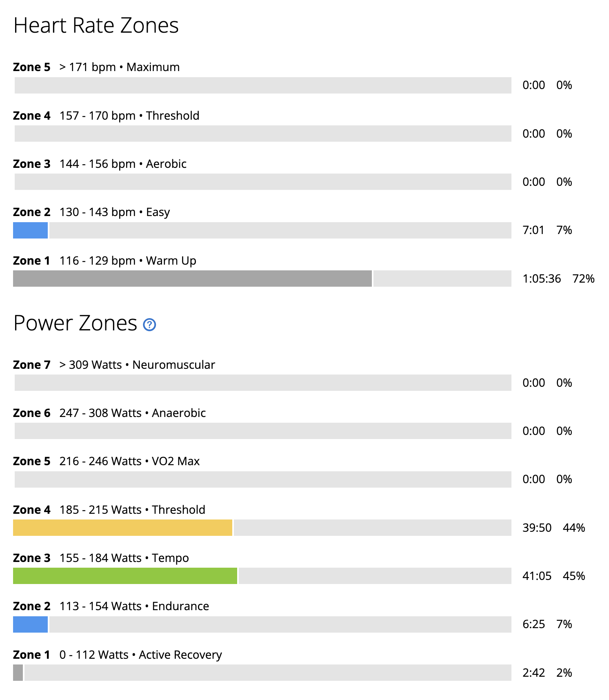Click the 39:50 Threshold time value
This screenshot has height=700, width=609.
(x=537, y=528)
